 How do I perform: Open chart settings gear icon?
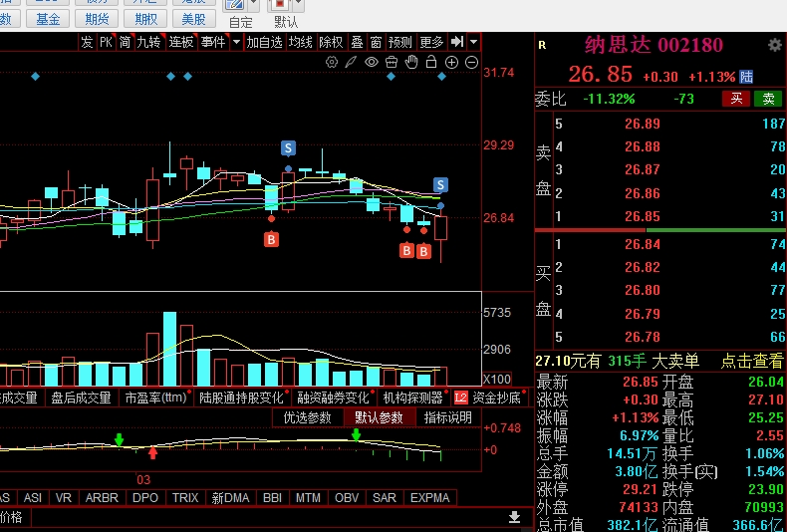point(333,62)
